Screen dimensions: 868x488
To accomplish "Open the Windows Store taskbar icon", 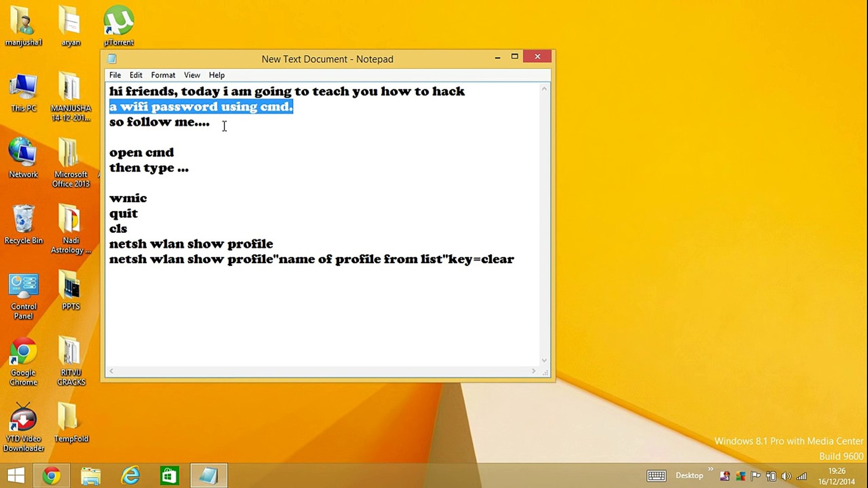I will pos(170,476).
